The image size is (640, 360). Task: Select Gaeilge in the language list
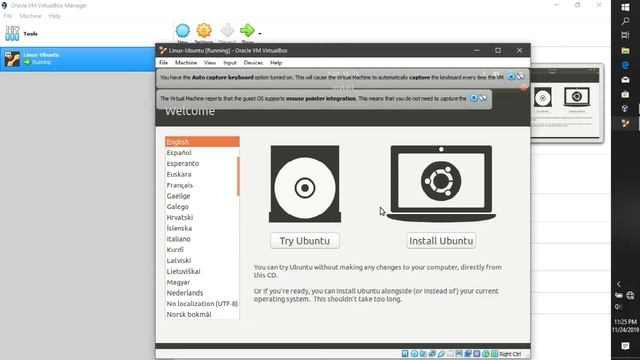tap(201, 196)
